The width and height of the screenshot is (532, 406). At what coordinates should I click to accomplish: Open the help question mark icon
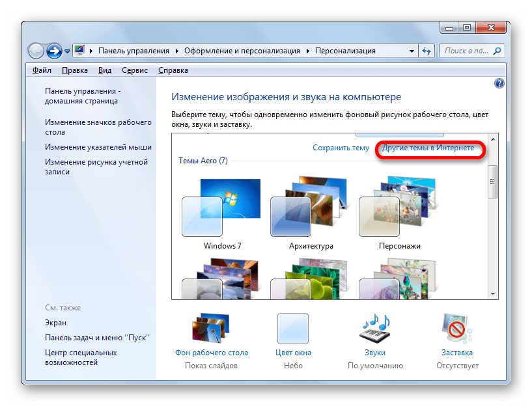pos(499,83)
